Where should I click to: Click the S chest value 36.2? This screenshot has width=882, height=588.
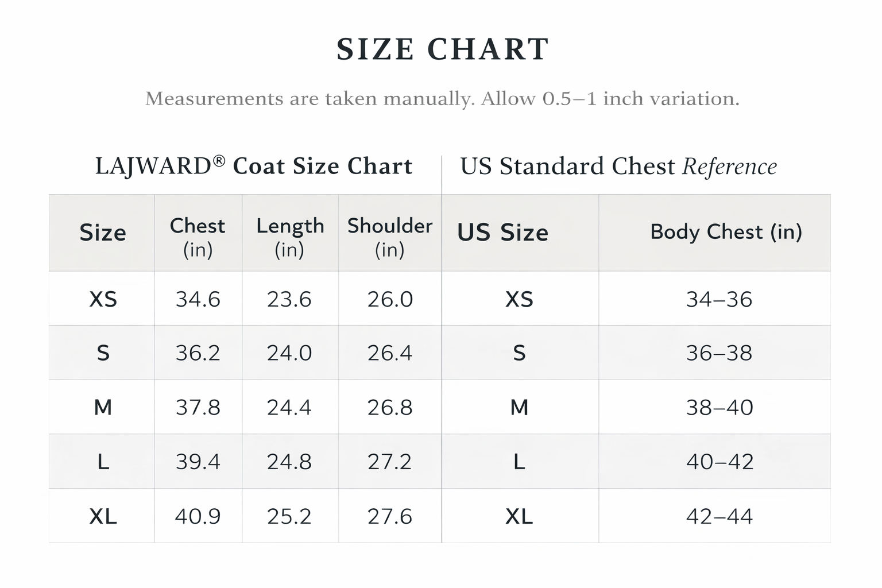click(x=198, y=353)
